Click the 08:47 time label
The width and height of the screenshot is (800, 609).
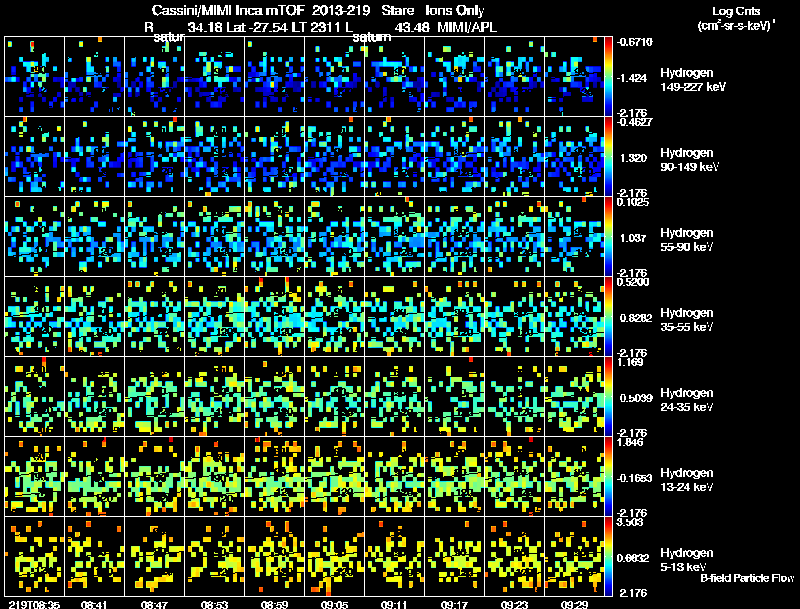click(x=154, y=604)
